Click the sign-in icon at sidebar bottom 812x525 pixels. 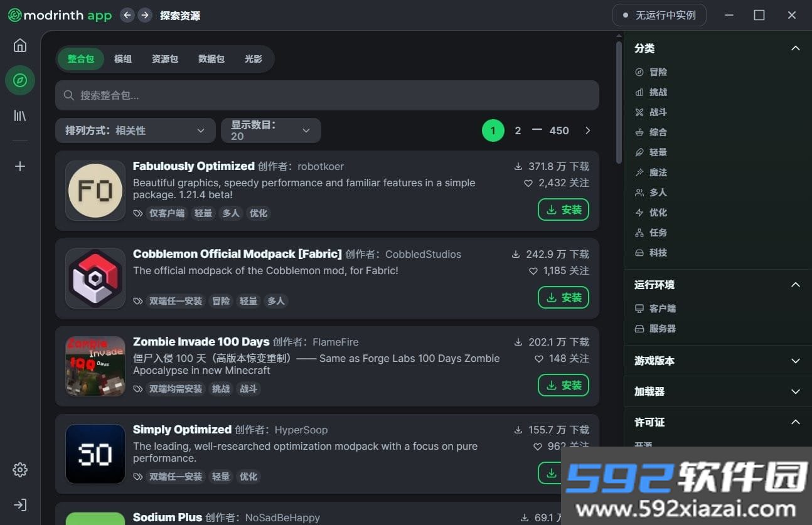pyautogui.click(x=20, y=505)
